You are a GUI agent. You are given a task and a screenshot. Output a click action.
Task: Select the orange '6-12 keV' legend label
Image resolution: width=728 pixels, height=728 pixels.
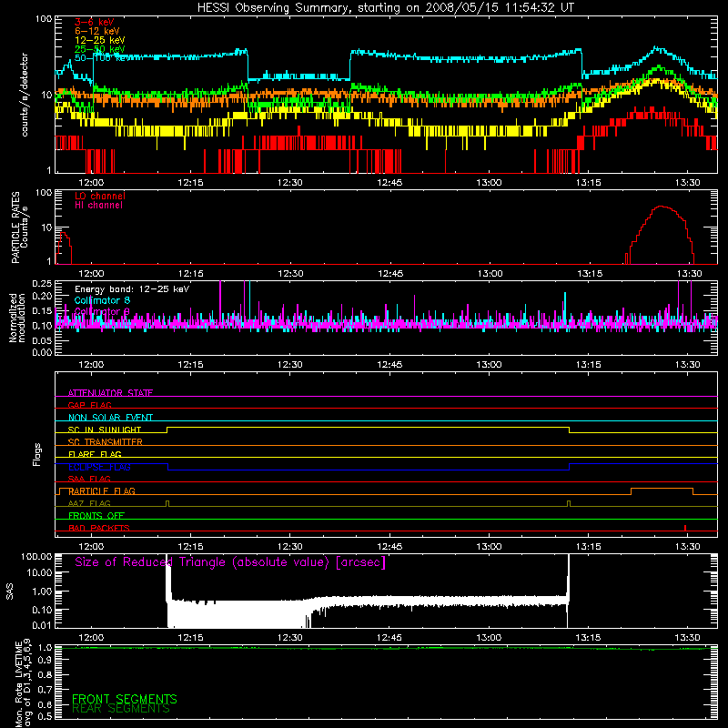click(97, 31)
